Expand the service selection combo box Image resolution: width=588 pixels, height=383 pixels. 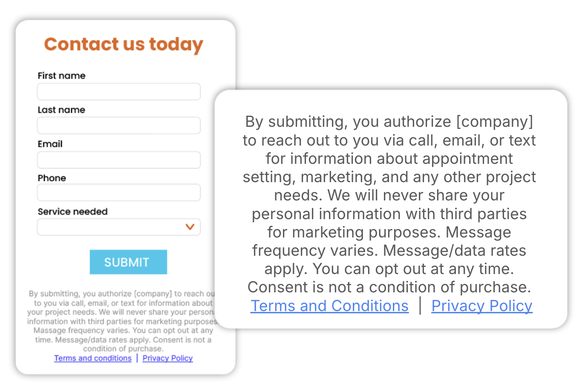(x=118, y=227)
